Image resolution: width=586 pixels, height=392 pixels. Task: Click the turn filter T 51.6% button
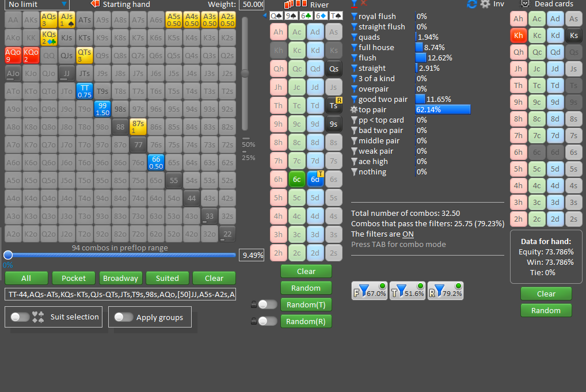(x=408, y=291)
